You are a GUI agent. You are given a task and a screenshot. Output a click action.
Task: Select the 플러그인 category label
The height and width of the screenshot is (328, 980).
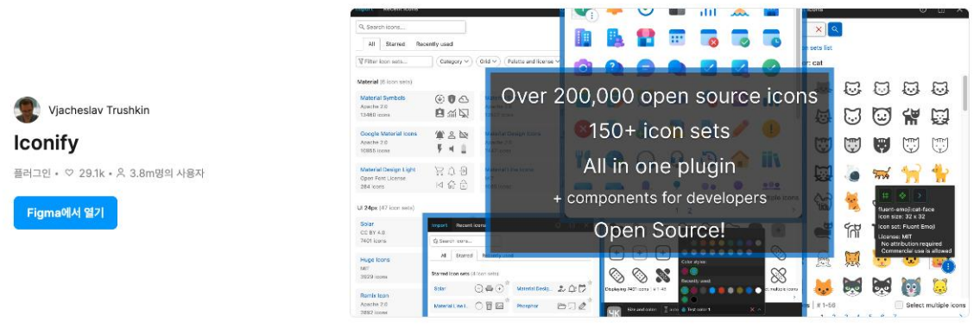coord(33,173)
